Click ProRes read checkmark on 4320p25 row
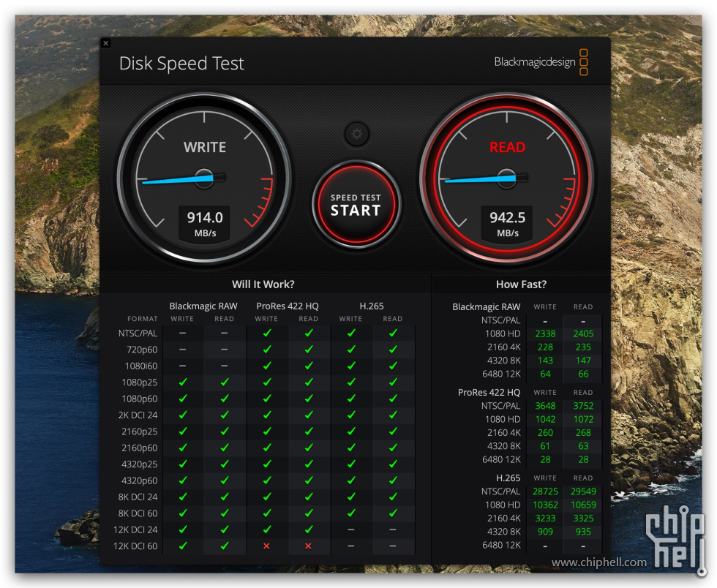 pos(309,464)
